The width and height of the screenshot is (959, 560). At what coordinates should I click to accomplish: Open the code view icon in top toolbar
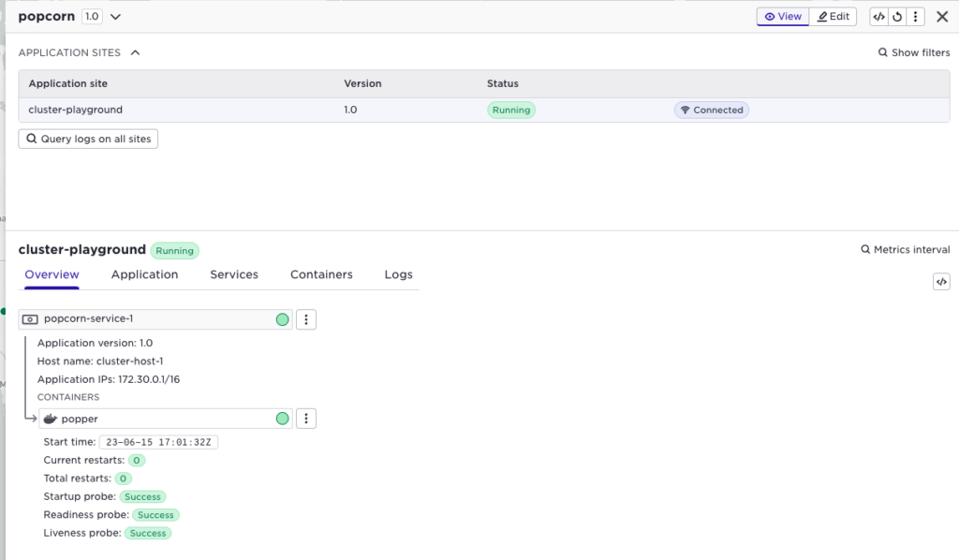tap(878, 17)
